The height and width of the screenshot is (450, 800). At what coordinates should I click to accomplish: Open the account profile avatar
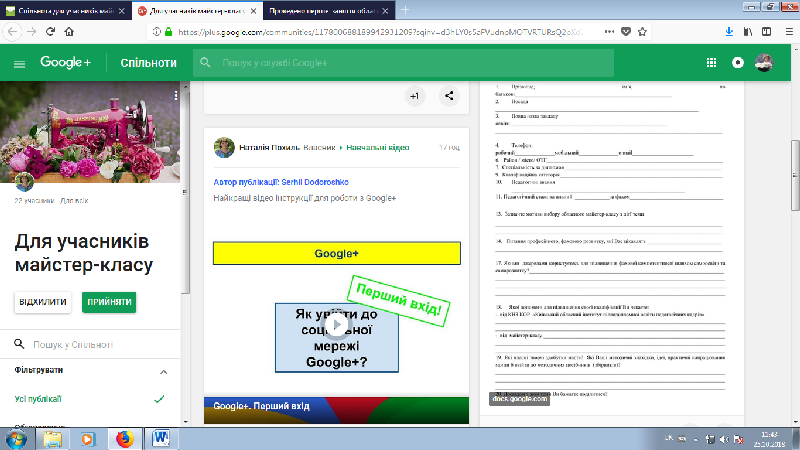[764, 63]
